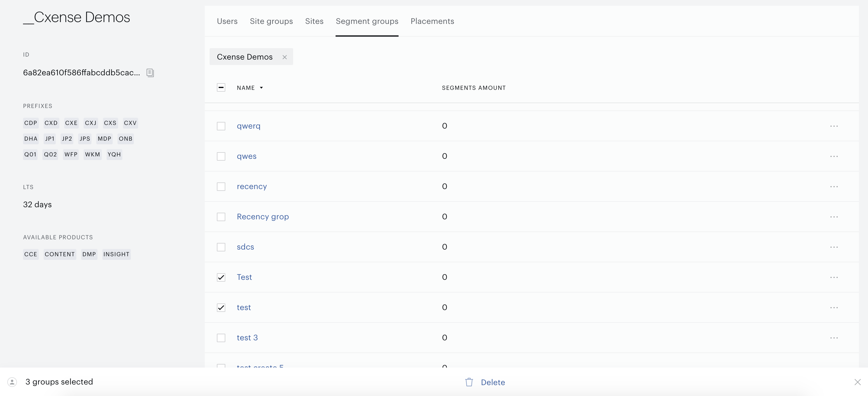
Task: Sort by the NAME column arrow
Action: tap(261, 88)
